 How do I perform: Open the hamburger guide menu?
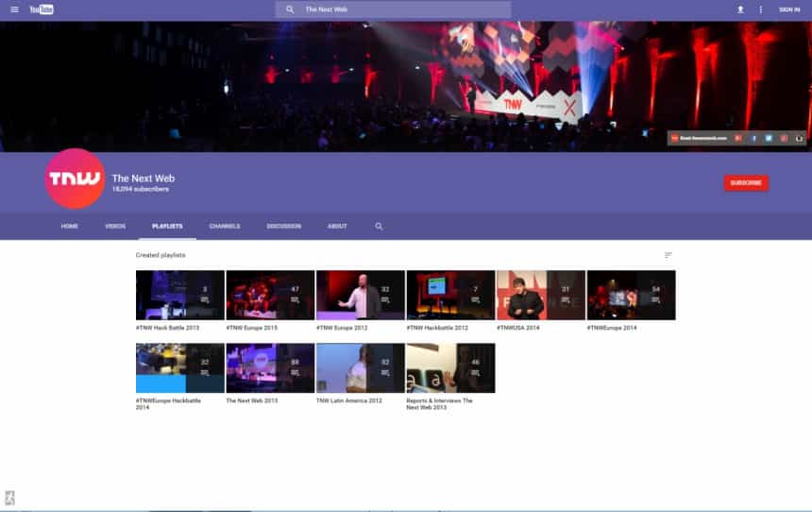(14, 9)
